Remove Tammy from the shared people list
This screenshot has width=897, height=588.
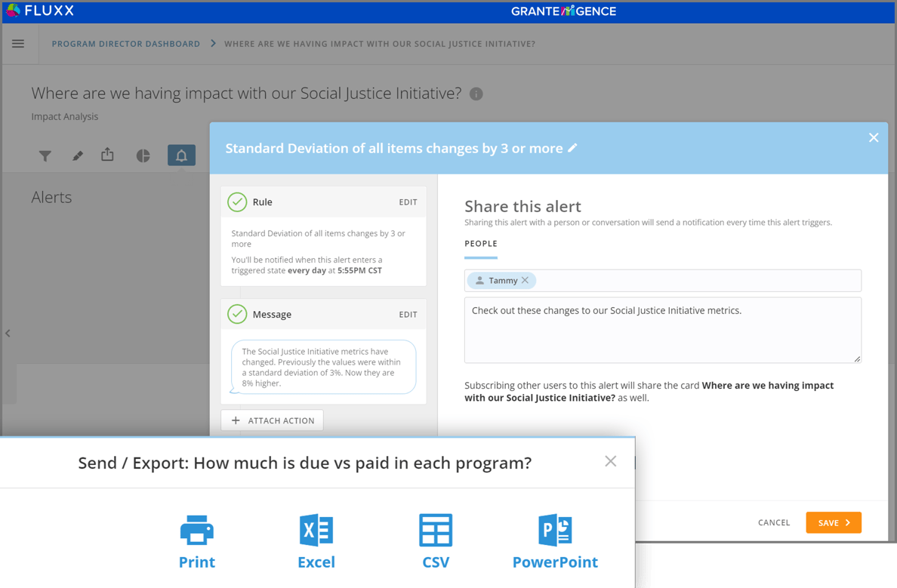[527, 280]
